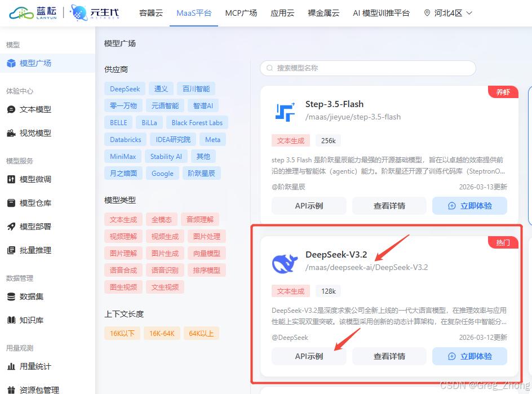The width and height of the screenshot is (532, 394).
Task: Click the gift icon beside 资源包管理
Action: [11, 390]
